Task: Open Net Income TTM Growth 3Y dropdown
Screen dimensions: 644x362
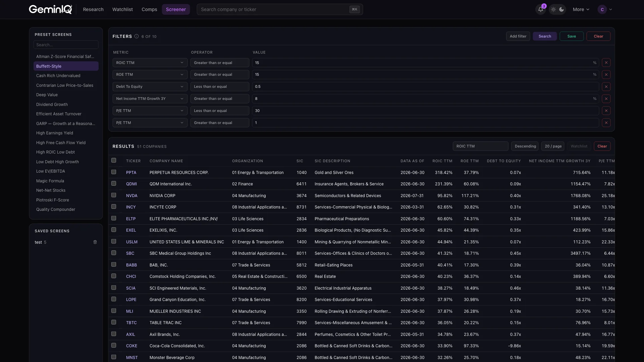Action: click(x=150, y=99)
